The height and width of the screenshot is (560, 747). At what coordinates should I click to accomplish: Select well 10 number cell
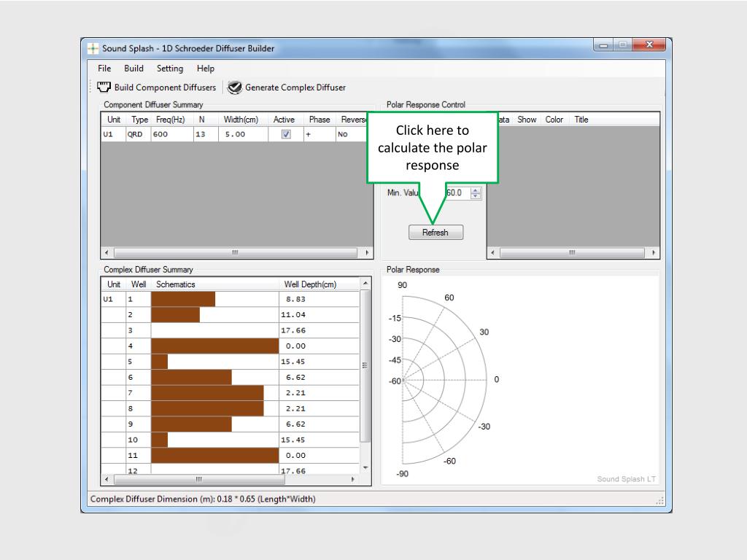138,440
